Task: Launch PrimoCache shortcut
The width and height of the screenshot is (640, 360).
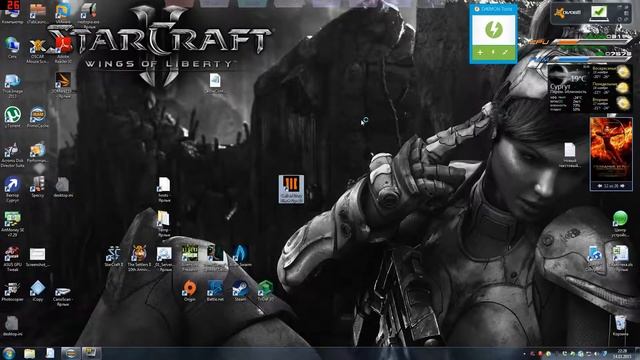Action: click(x=38, y=117)
